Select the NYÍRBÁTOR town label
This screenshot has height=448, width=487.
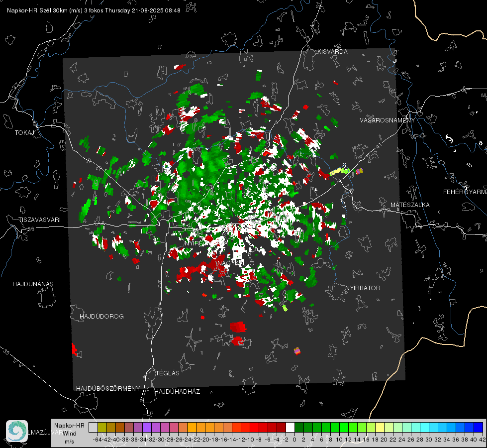click(363, 288)
